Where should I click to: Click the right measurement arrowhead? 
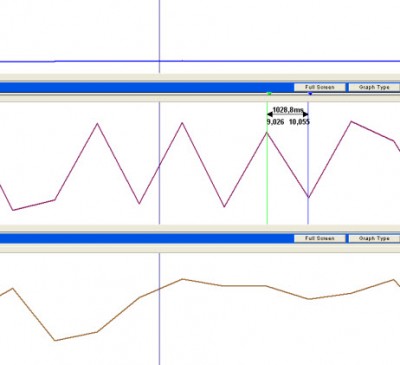305,115
